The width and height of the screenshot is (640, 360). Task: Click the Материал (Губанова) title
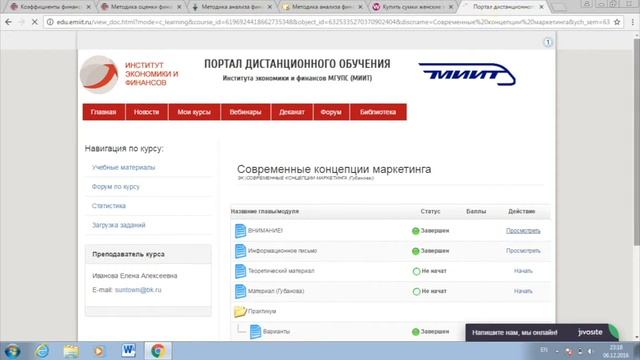(x=276, y=291)
